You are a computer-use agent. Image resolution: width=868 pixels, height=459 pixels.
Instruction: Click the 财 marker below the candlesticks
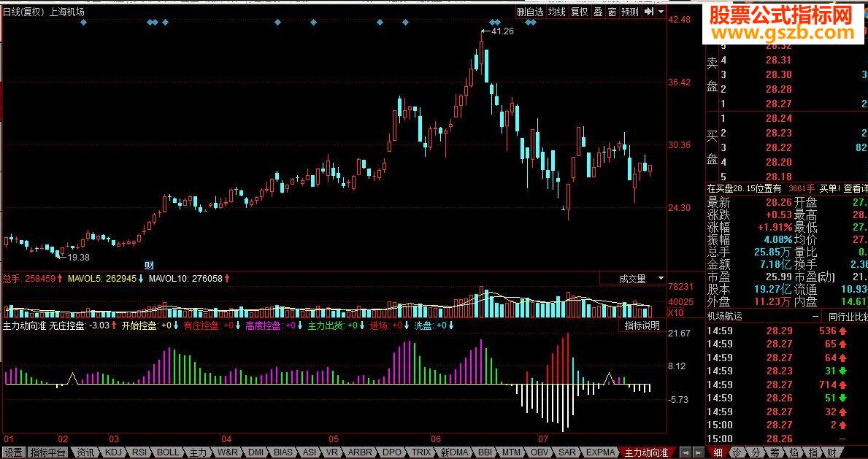click(x=148, y=264)
